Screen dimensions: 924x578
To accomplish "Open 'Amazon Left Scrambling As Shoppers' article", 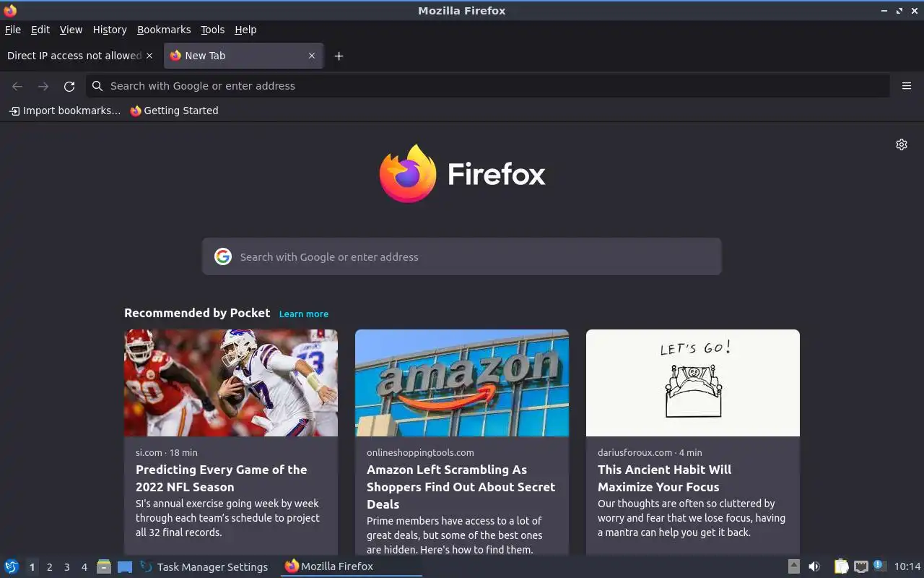I will pyautogui.click(x=461, y=487).
